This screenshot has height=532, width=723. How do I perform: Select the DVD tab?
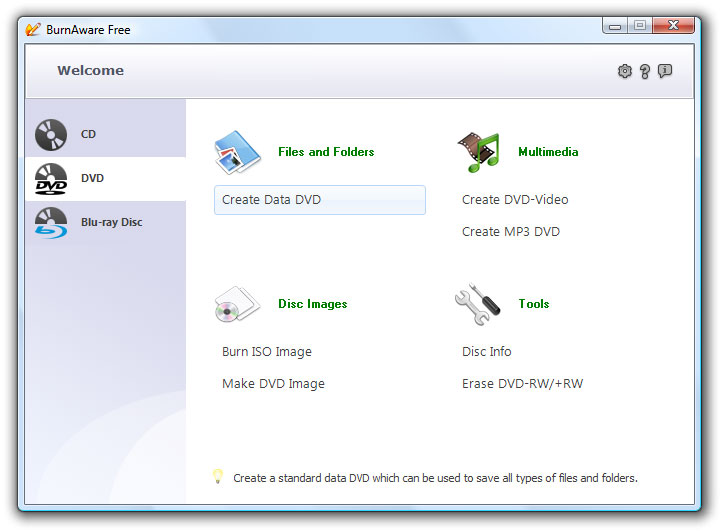106,179
